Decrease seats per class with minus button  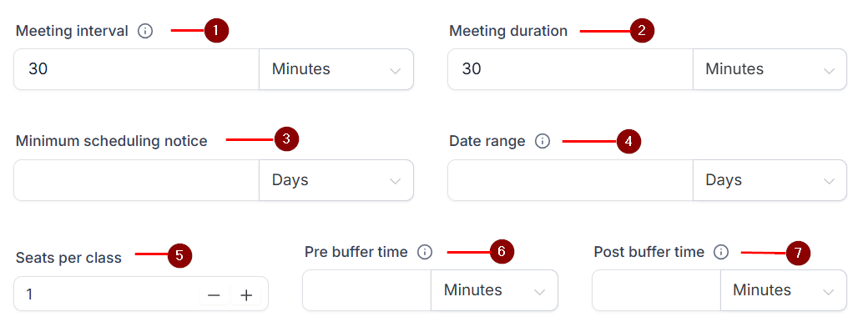(x=214, y=295)
